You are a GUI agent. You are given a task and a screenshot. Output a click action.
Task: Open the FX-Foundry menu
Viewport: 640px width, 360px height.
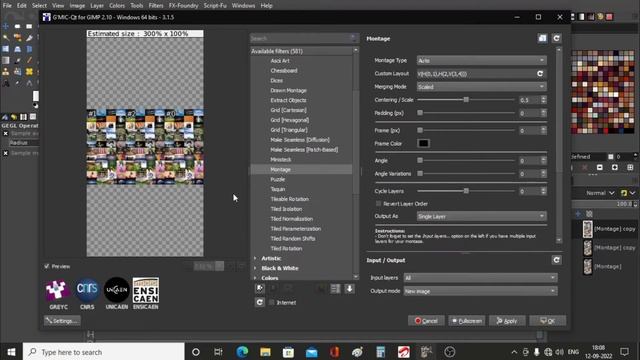(184, 6)
